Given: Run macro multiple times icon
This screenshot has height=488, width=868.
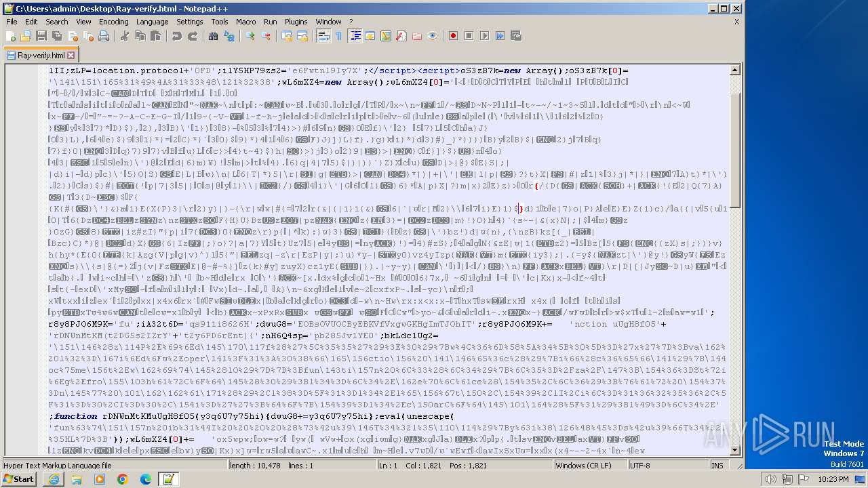Looking at the screenshot, I should pos(500,36).
